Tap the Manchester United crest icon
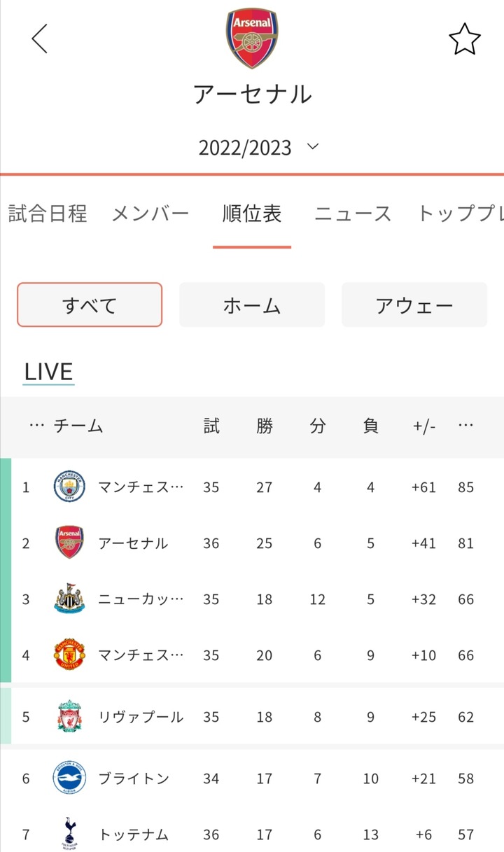The width and height of the screenshot is (504, 852). tap(69, 655)
